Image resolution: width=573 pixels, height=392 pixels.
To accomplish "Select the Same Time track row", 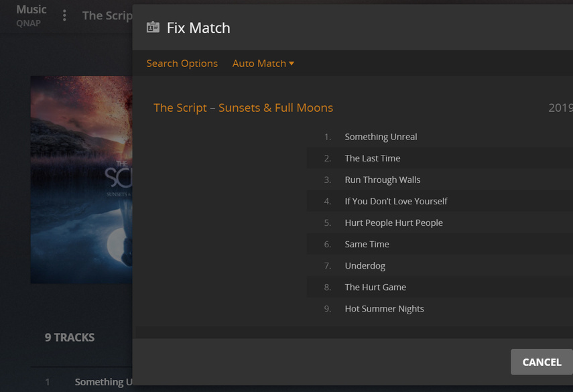I will (367, 244).
